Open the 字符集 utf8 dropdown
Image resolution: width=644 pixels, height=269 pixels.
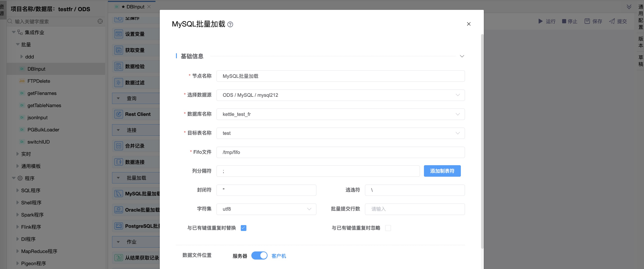pyautogui.click(x=266, y=209)
